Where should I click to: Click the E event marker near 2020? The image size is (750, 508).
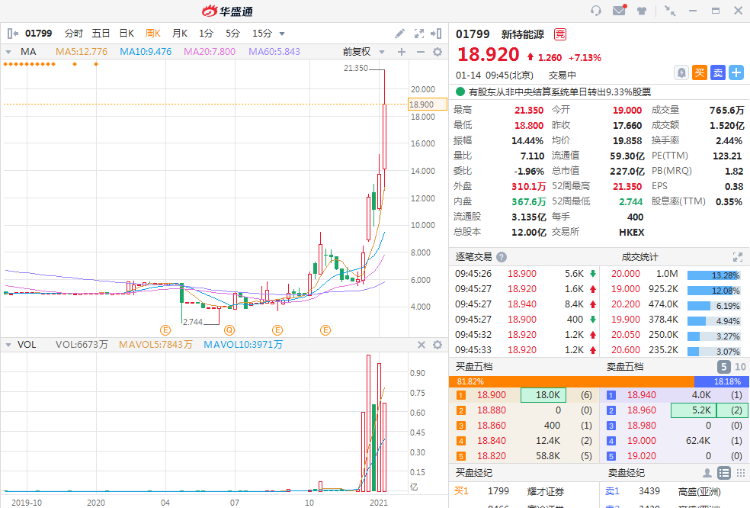pyautogui.click(x=165, y=330)
